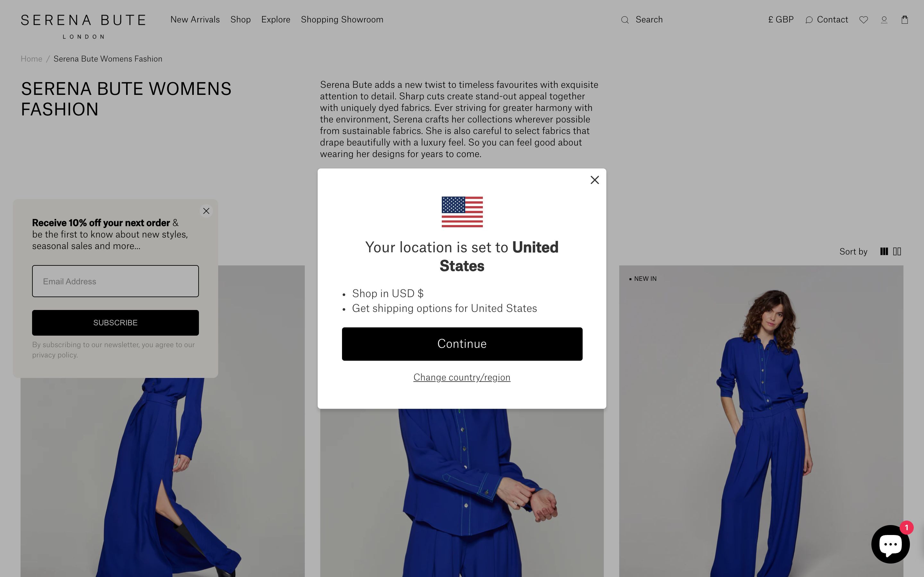Open the Explore menu
The height and width of the screenshot is (577, 924).
pos(276,20)
